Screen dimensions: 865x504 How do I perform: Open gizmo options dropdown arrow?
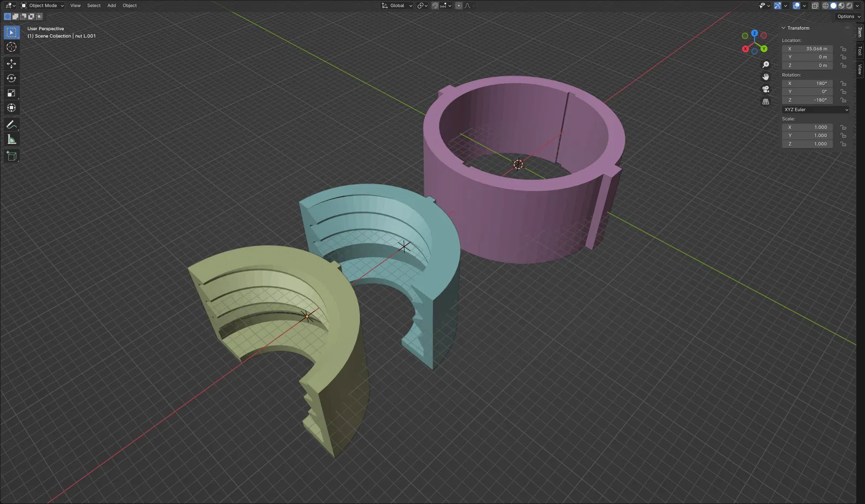coord(785,5)
